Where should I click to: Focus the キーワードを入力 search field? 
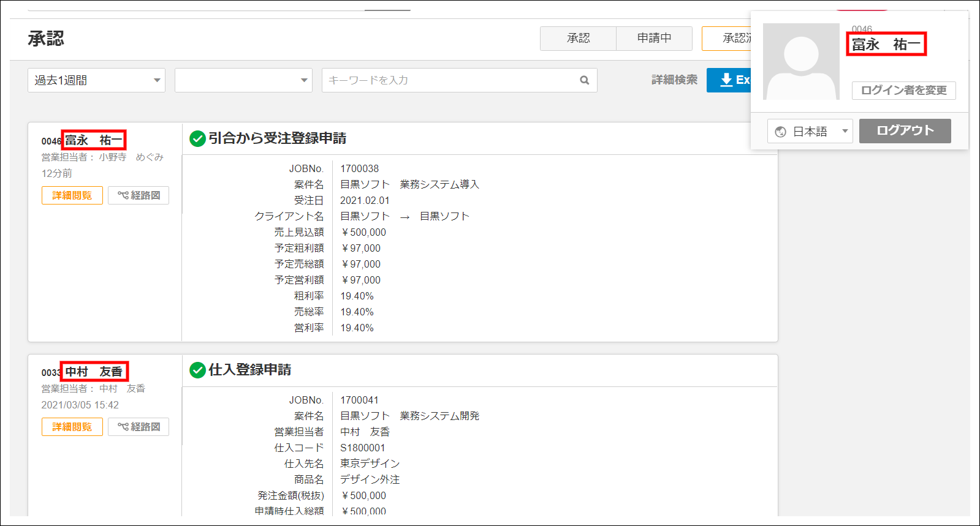450,80
